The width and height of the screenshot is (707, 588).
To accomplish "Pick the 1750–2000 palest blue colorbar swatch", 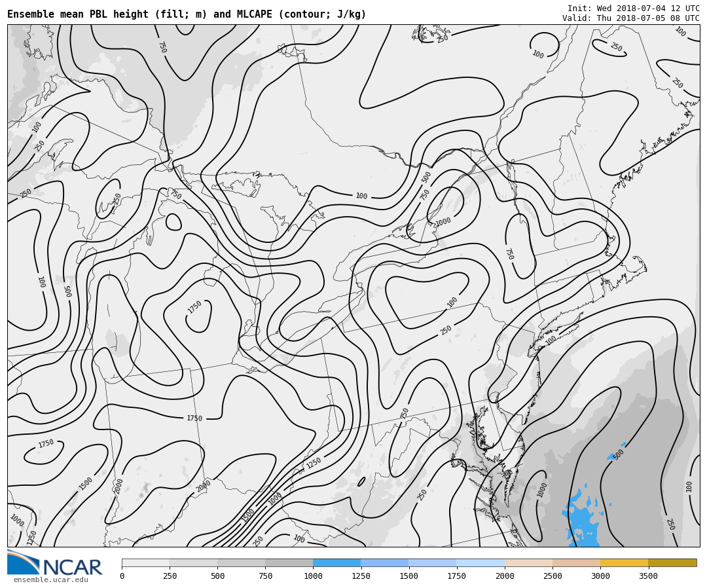I will (x=480, y=562).
